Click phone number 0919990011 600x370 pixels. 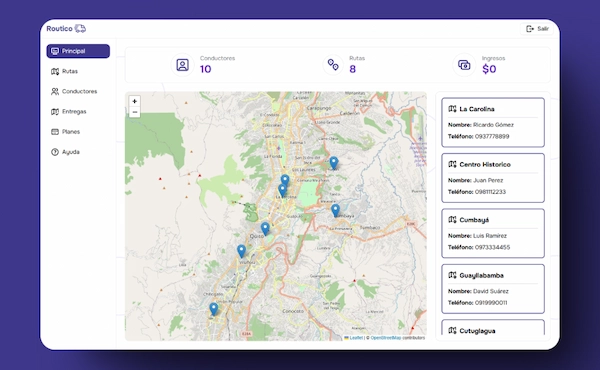coord(491,303)
